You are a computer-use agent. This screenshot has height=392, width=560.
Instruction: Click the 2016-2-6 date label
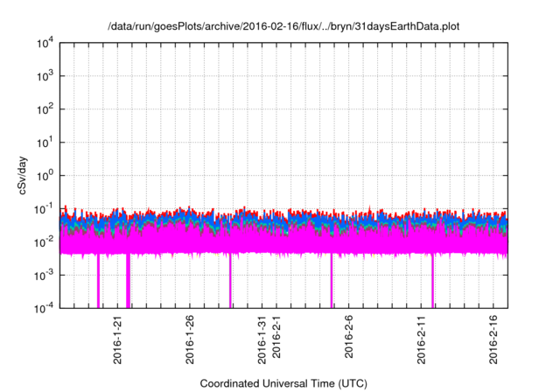(348, 337)
